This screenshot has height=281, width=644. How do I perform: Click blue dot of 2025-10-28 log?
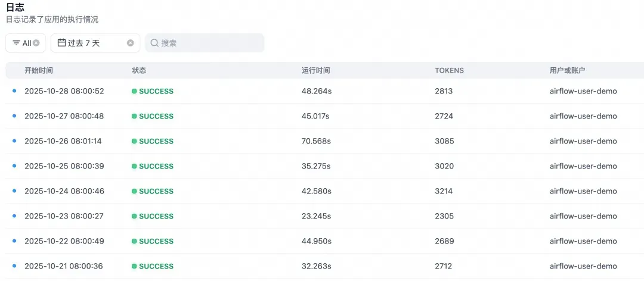[14, 91]
